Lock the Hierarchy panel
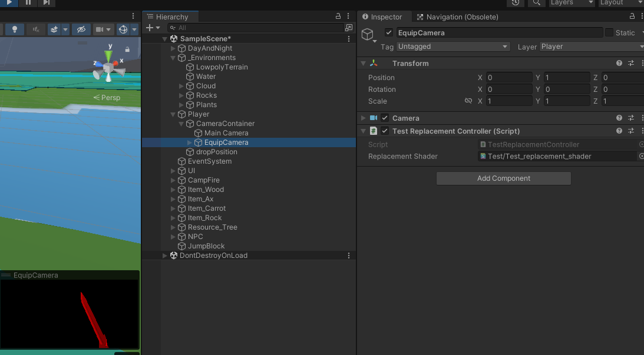 338,16
